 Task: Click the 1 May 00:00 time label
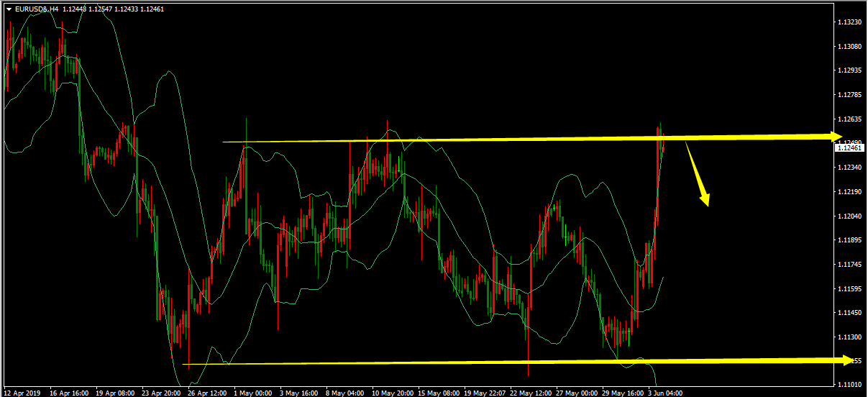(x=252, y=393)
